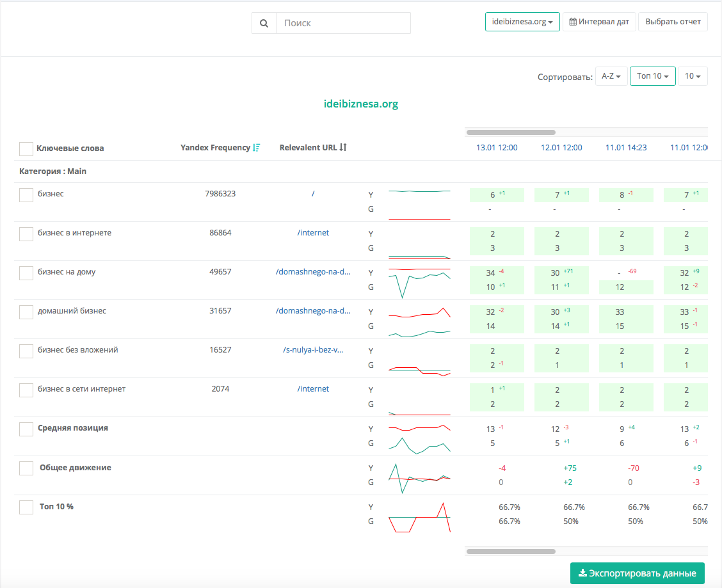Check the Общее движение checkbox
This screenshot has width=722, height=588.
[x=26, y=468]
